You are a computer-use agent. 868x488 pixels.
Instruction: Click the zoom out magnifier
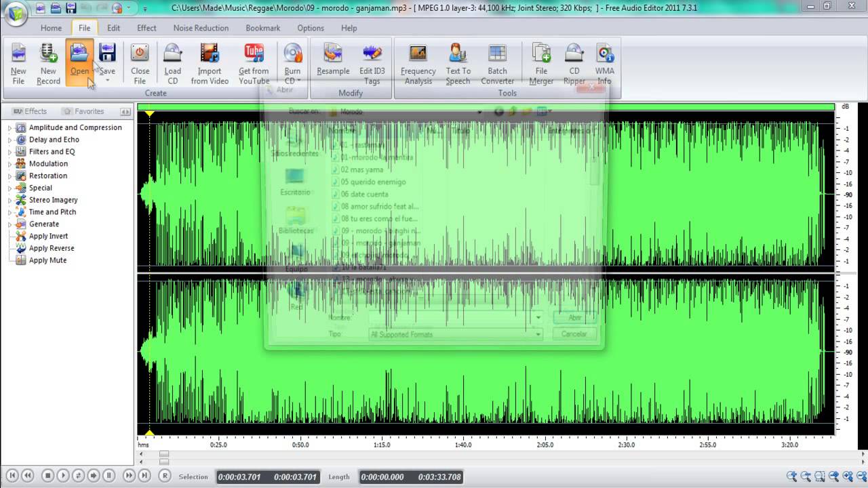(x=806, y=476)
